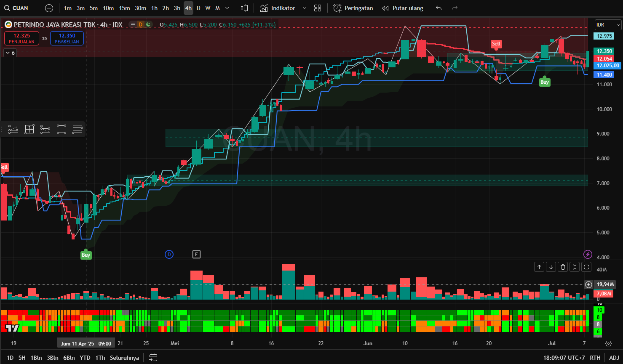Click the 12.350 Pembelian buy button
The height and width of the screenshot is (364, 623).
pyautogui.click(x=67, y=38)
